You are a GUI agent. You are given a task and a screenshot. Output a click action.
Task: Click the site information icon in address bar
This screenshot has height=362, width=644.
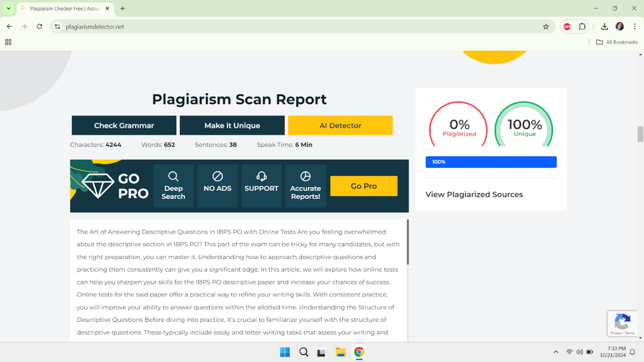click(57, 27)
